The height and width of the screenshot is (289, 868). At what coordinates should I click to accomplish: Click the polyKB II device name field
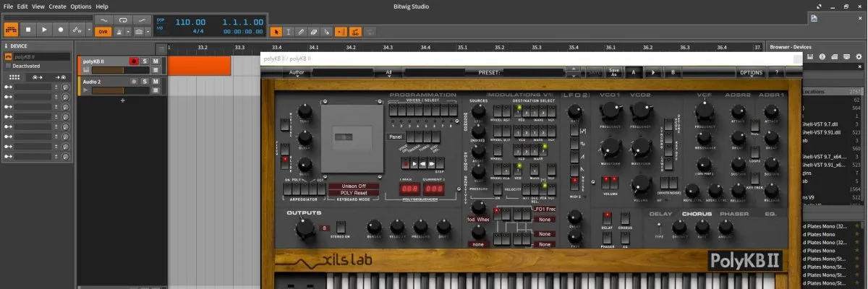[41, 56]
